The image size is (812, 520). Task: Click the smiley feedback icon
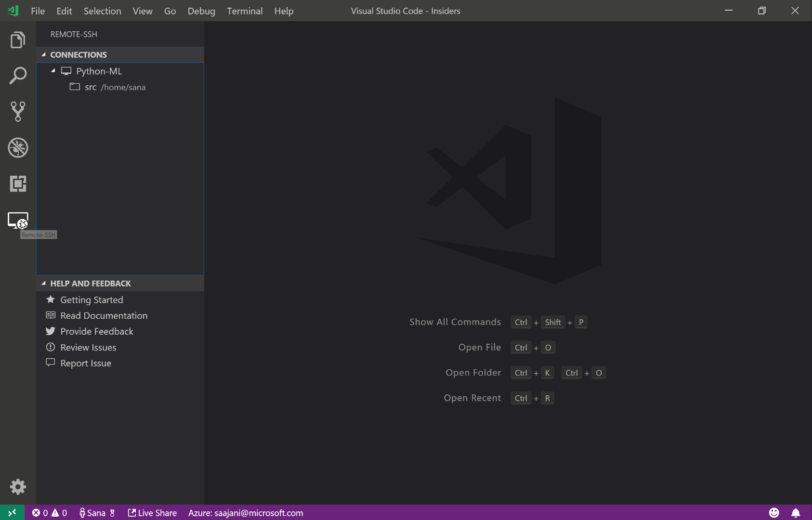pos(775,512)
